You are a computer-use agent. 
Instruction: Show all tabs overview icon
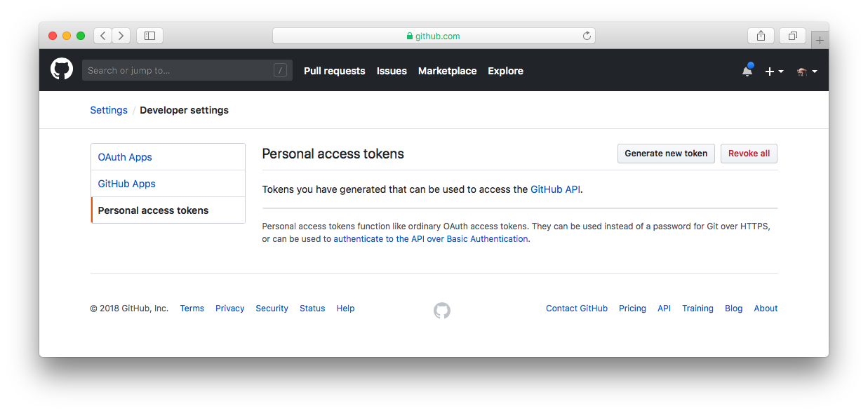tap(793, 36)
